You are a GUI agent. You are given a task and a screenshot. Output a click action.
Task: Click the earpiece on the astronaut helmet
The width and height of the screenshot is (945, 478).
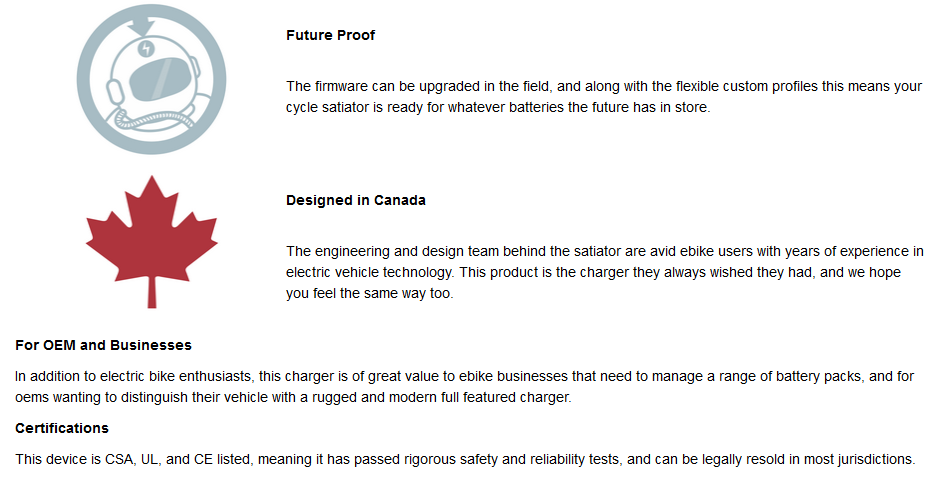(x=115, y=92)
